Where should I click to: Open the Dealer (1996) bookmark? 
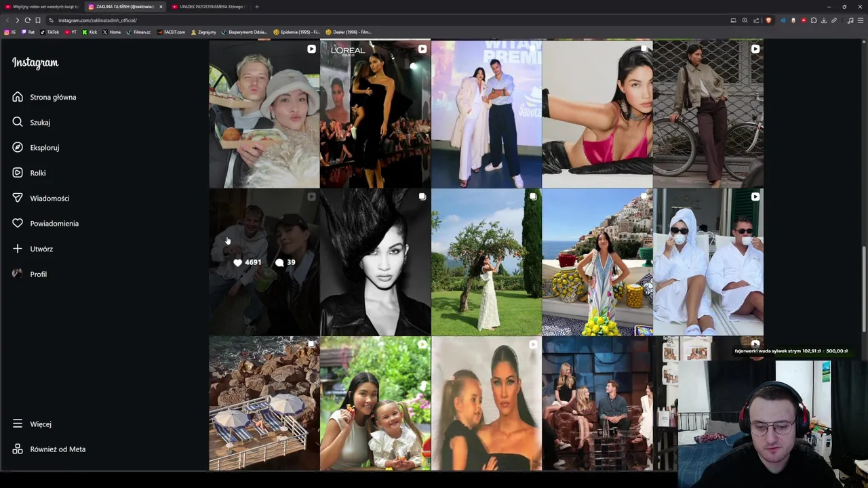tap(349, 32)
